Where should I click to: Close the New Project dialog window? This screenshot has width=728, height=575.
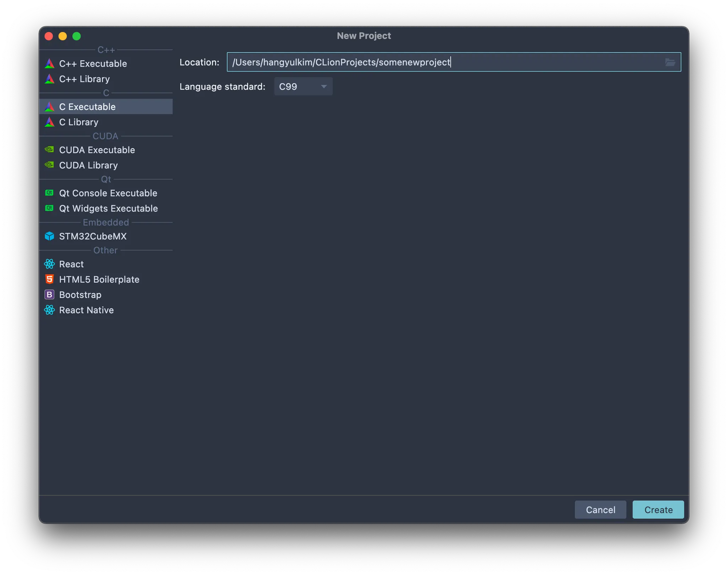click(x=49, y=36)
